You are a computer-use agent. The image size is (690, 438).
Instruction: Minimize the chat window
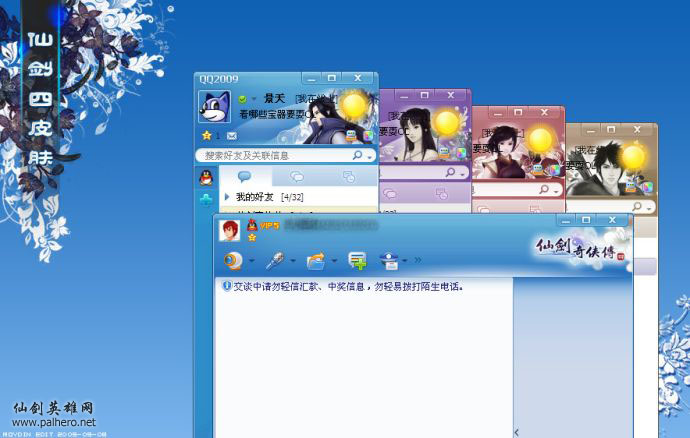[x=566, y=220]
